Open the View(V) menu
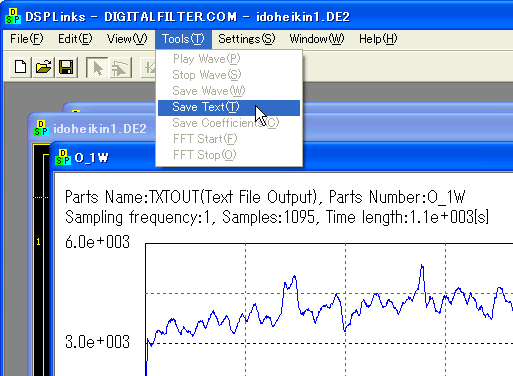This screenshot has width=513, height=376. pyautogui.click(x=127, y=39)
